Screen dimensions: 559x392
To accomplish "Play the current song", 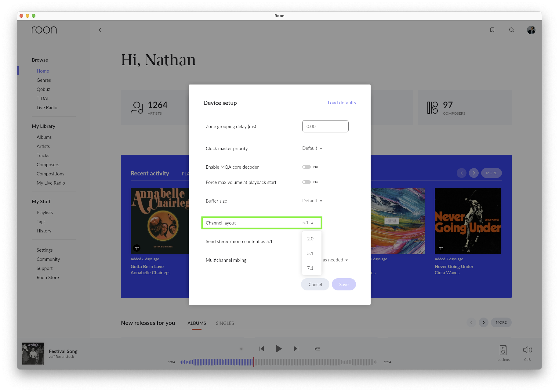I will tap(278, 349).
